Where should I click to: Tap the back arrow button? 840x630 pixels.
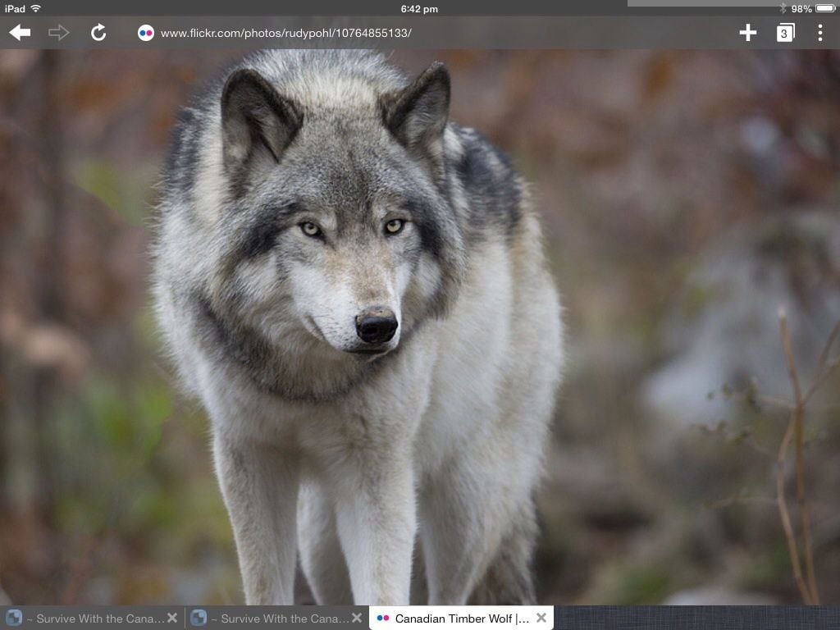[x=20, y=33]
